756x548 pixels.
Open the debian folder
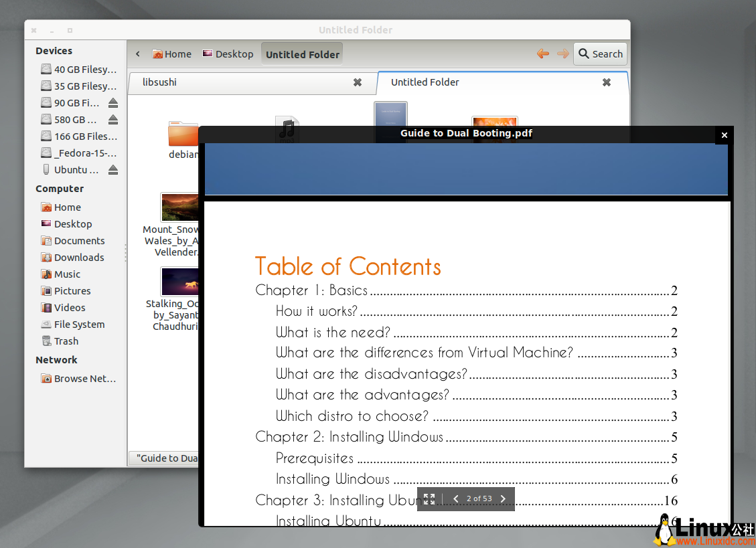coord(183,134)
